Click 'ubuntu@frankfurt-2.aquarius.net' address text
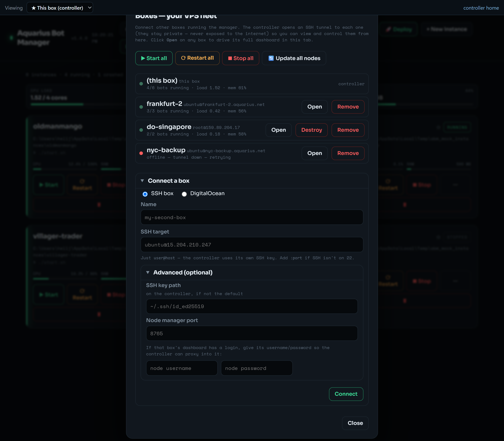 [224, 105]
